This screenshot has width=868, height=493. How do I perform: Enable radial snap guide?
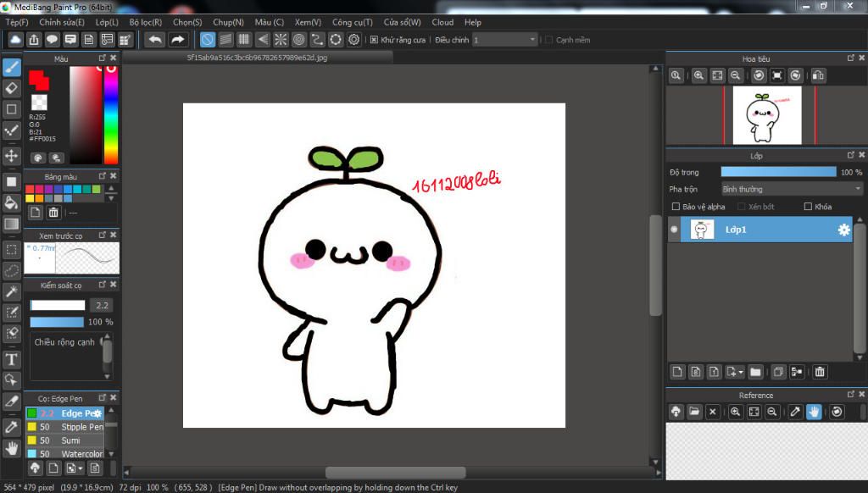tap(281, 40)
